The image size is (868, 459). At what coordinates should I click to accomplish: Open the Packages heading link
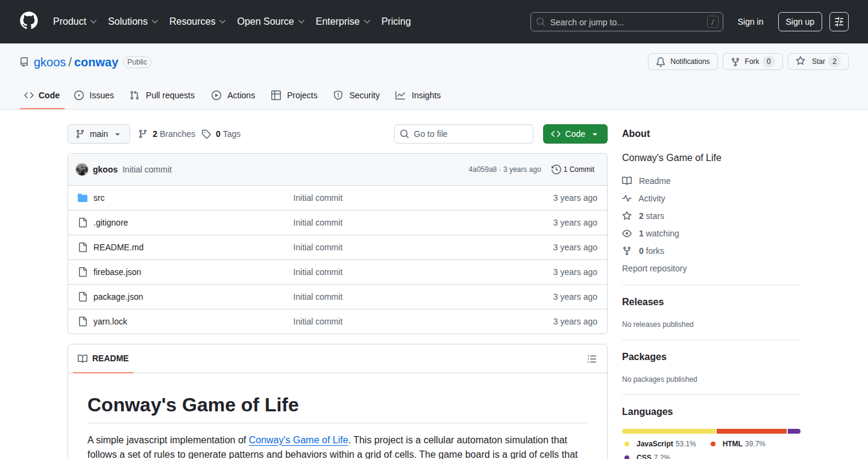click(x=644, y=356)
